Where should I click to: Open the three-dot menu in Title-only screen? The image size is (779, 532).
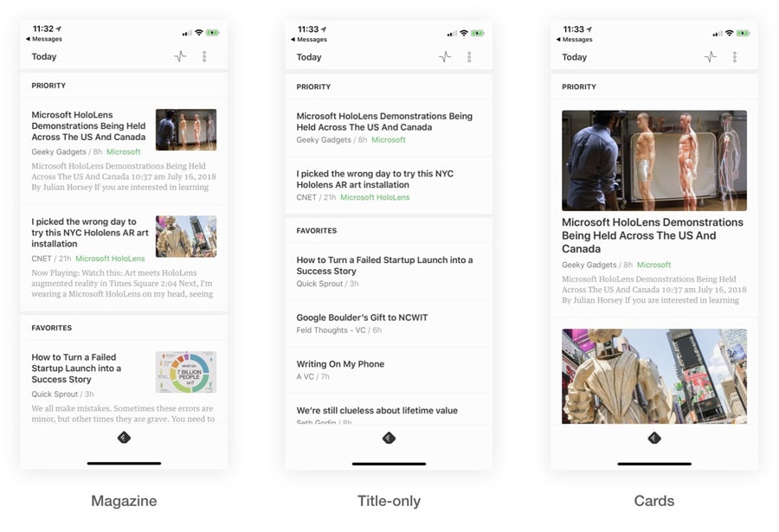coord(469,57)
